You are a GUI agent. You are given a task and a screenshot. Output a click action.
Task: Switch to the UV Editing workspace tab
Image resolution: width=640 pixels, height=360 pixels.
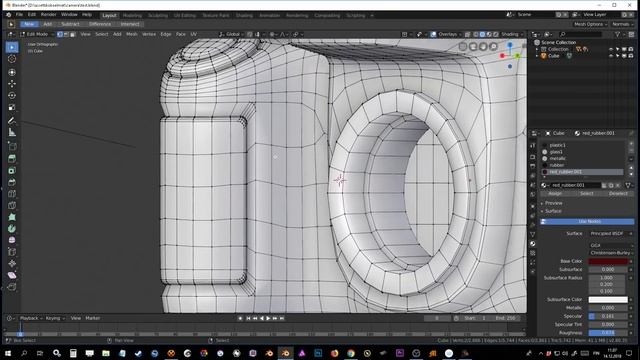click(x=185, y=16)
